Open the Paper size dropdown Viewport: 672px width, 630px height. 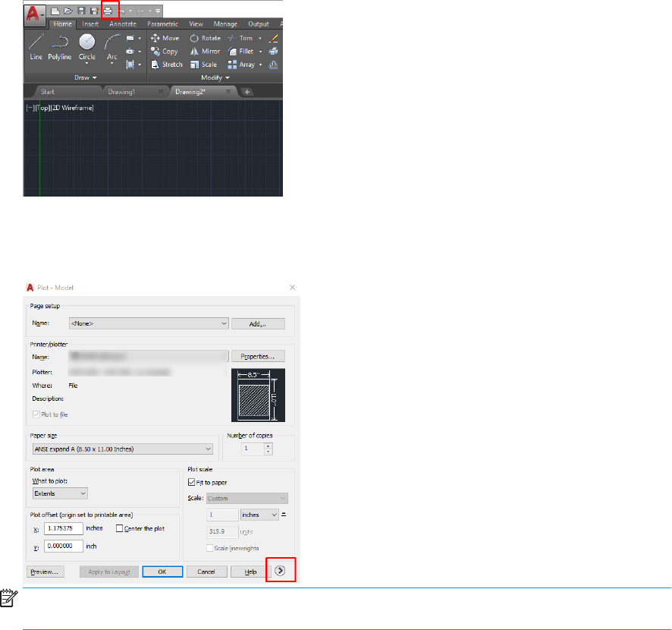[123, 449]
